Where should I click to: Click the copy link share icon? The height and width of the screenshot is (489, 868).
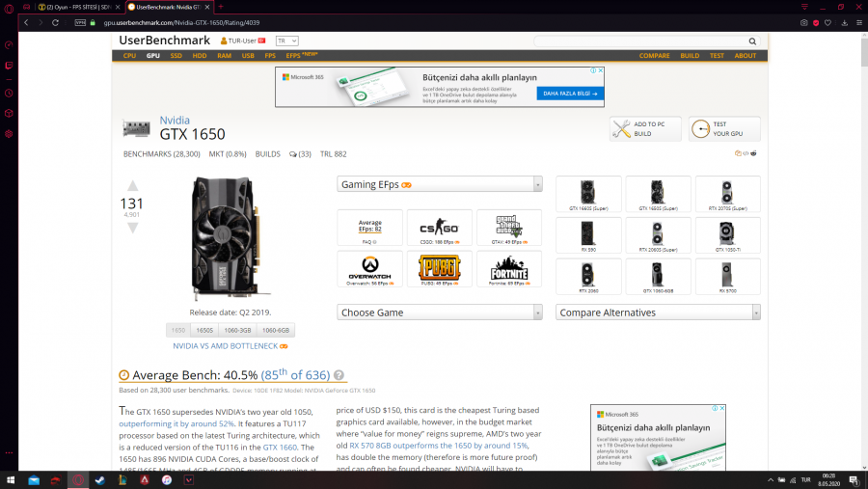(x=738, y=153)
